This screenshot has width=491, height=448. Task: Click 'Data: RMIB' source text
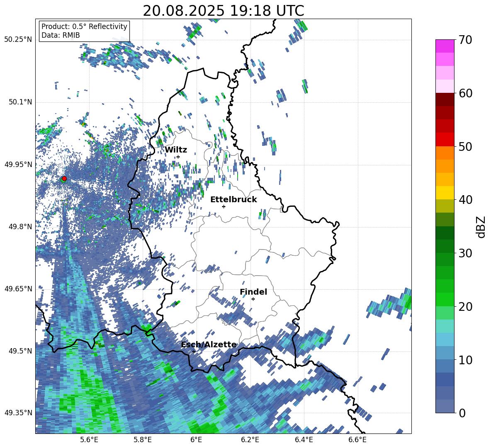pos(61,35)
